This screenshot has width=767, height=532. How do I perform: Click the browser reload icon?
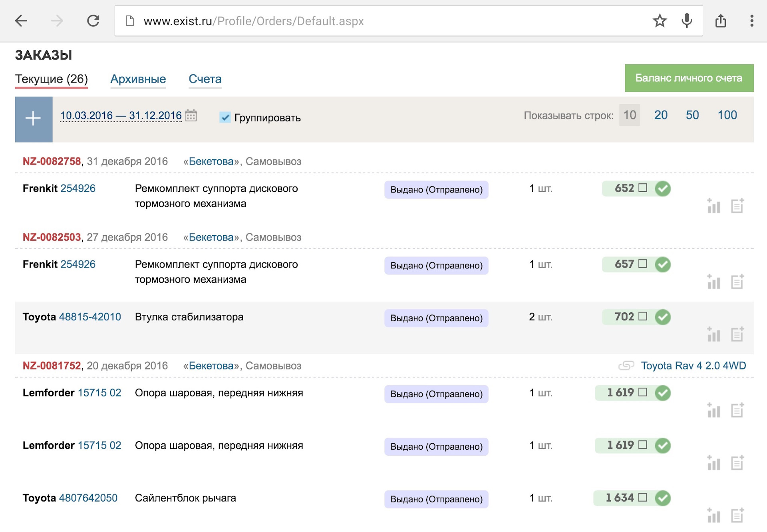(93, 21)
